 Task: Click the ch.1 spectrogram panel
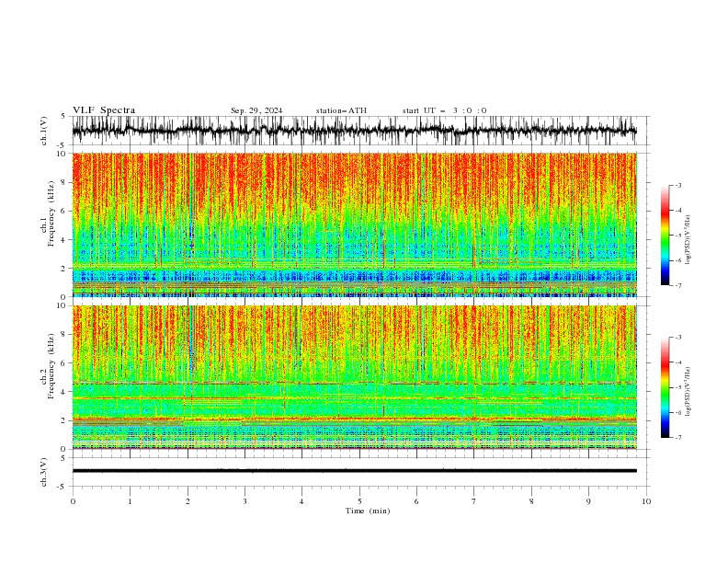point(355,224)
